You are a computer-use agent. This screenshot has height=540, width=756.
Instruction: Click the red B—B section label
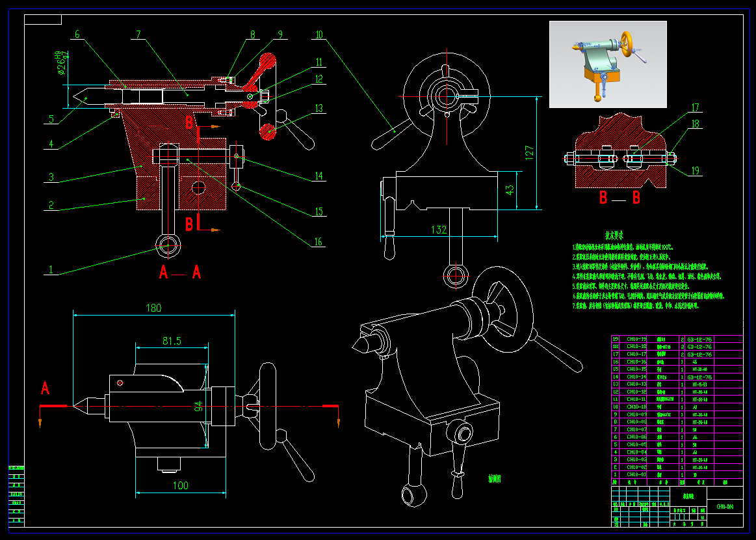(619, 197)
